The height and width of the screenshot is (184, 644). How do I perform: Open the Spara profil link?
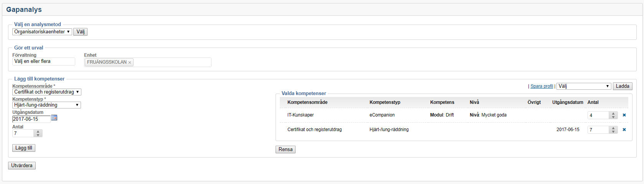542,86
